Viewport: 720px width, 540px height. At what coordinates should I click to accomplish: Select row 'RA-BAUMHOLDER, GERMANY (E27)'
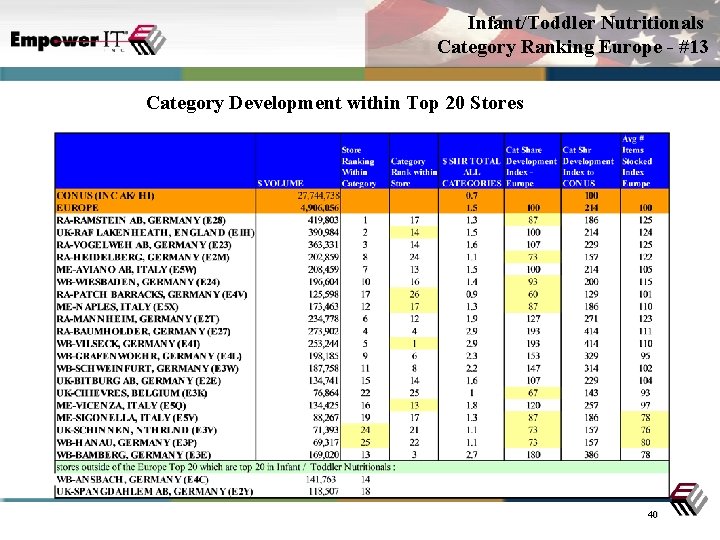pos(362,331)
